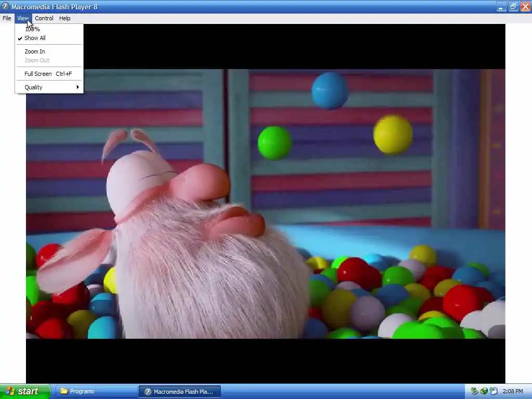The height and width of the screenshot is (399, 532).
Task: Click the Programs folder icon in taskbar
Action: point(64,391)
